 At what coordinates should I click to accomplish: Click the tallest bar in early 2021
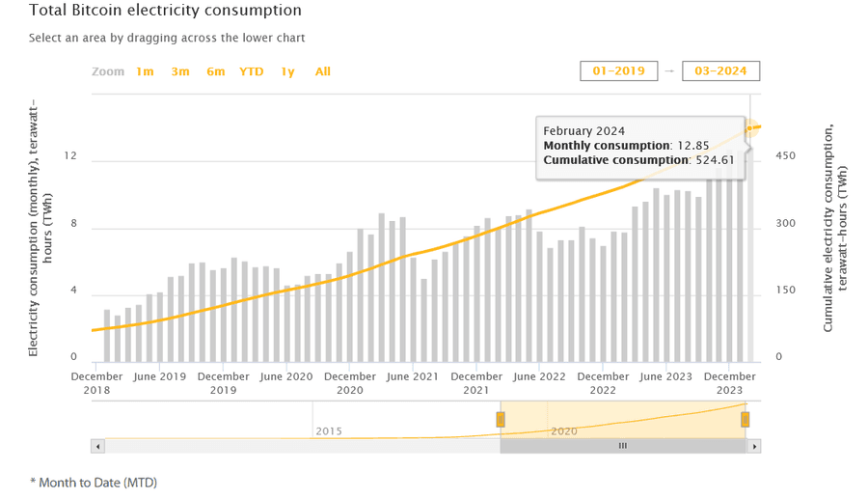tap(381, 290)
